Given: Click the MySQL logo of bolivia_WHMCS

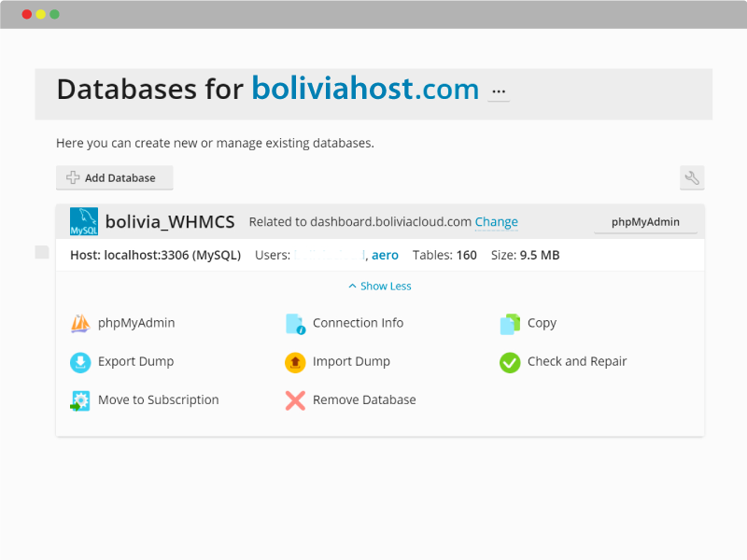Looking at the screenshot, I should pos(84,221).
